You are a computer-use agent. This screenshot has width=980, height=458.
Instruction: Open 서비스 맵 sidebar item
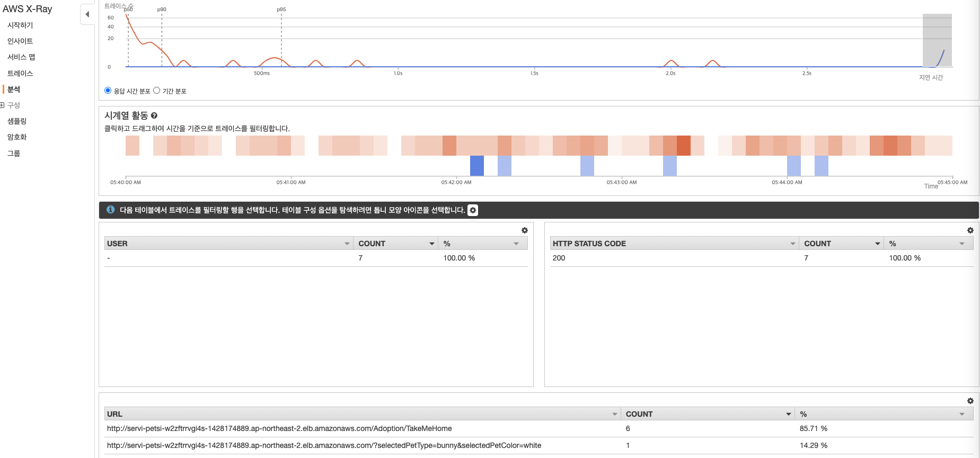21,57
